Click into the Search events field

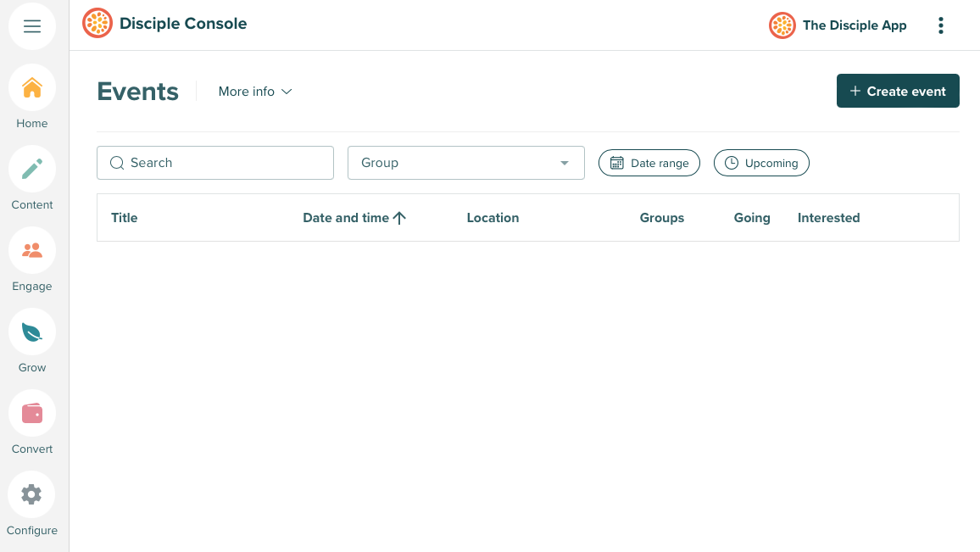pyautogui.click(x=215, y=163)
